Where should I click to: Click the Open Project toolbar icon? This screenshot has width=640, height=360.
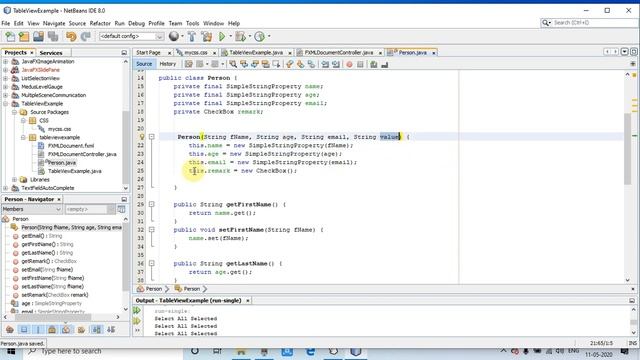[38, 36]
